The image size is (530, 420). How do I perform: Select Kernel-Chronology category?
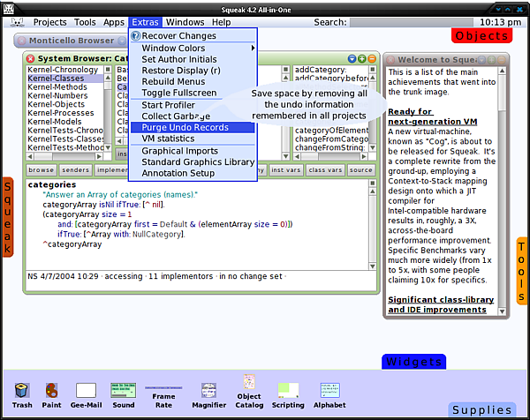63,70
